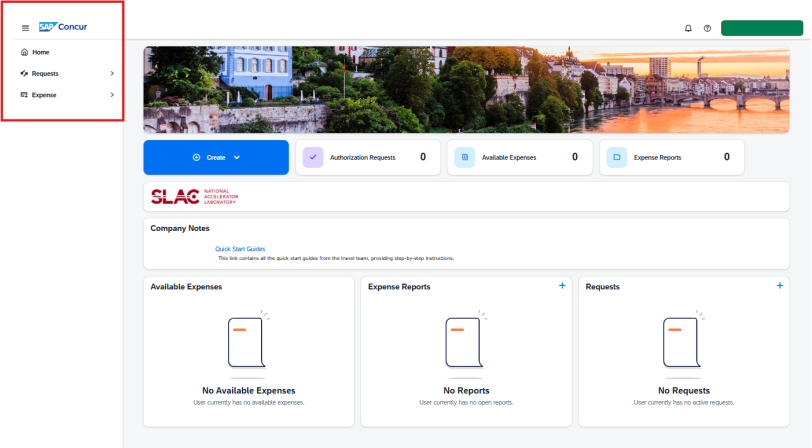The image size is (812, 448).
Task: Click the Expense Reports card heading
Action: 399,287
